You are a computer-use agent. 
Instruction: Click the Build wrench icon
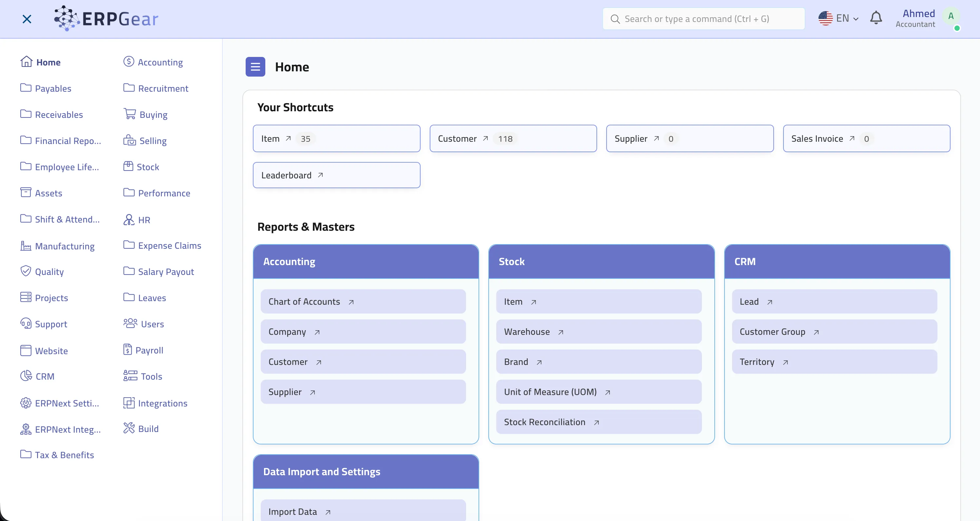[129, 428]
